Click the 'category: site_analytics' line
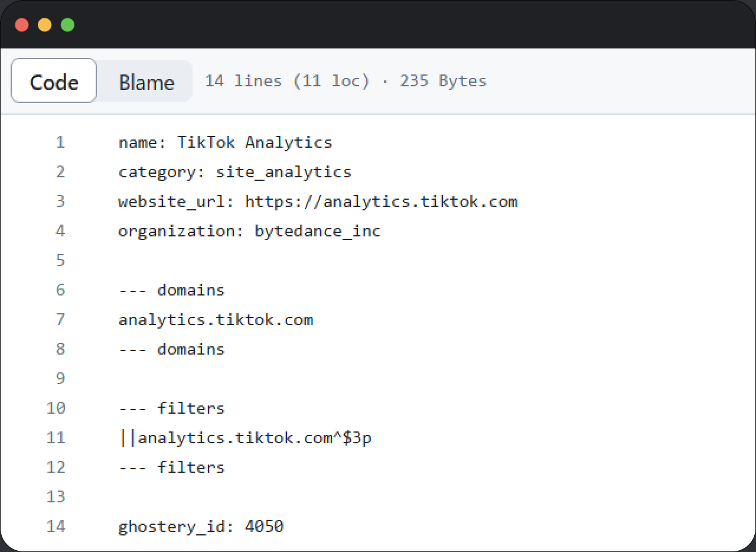This screenshot has width=756, height=552. (x=234, y=171)
